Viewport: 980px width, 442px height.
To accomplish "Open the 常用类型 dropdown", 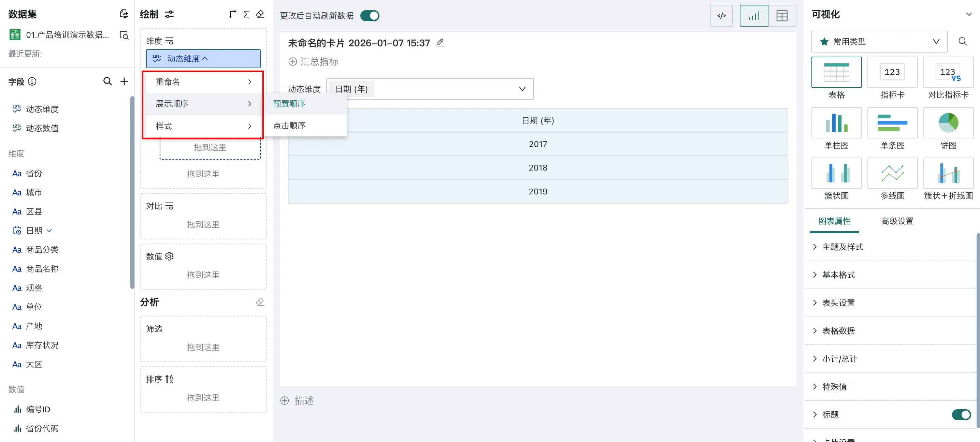I will coord(879,42).
